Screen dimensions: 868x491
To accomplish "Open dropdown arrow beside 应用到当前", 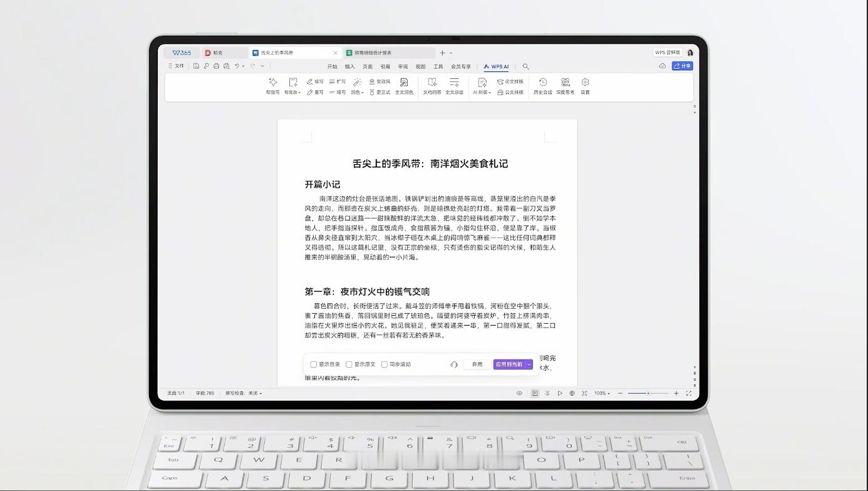I will [529, 364].
